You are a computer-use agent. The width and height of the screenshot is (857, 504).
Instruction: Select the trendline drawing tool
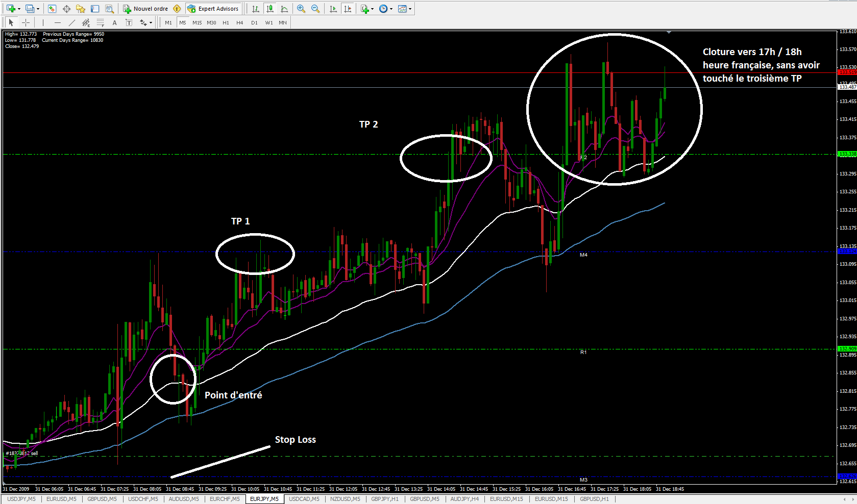71,22
